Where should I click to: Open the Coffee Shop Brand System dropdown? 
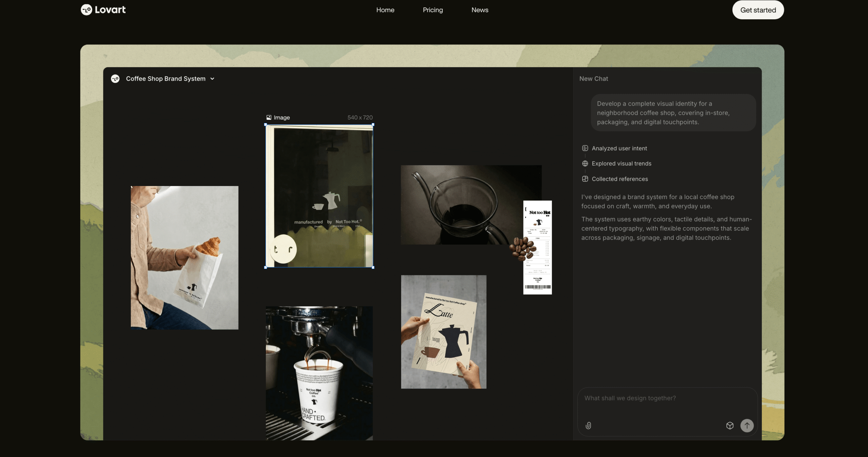pos(212,78)
